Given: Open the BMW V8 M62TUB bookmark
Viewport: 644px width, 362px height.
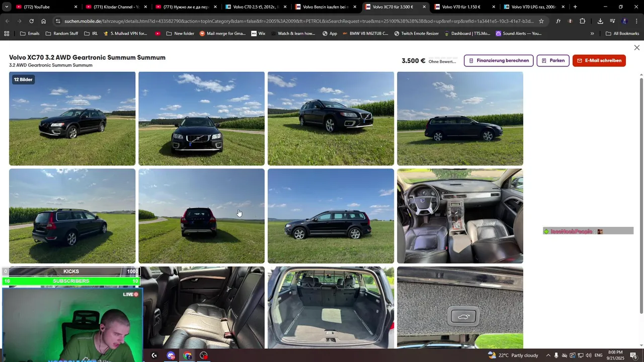Looking at the screenshot, I should tap(365, 33).
